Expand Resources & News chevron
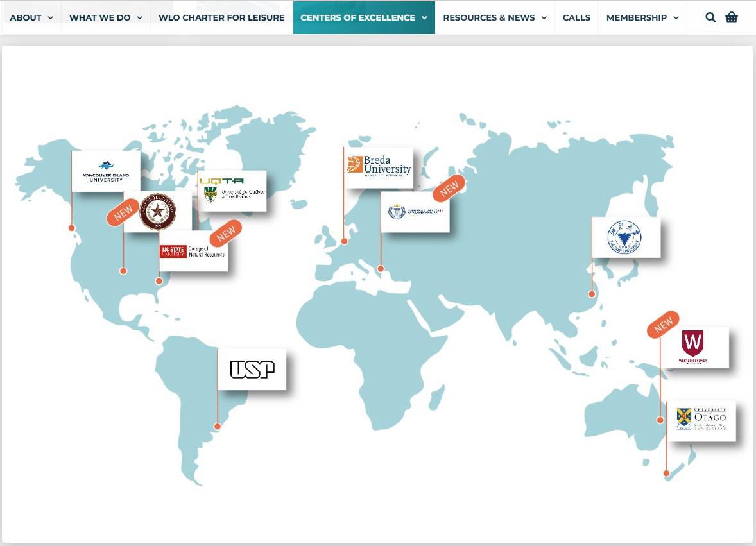 pyautogui.click(x=544, y=18)
